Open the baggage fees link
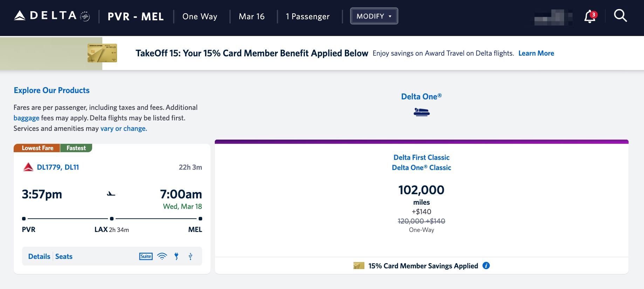Image resolution: width=644 pixels, height=289 pixels. pos(26,118)
